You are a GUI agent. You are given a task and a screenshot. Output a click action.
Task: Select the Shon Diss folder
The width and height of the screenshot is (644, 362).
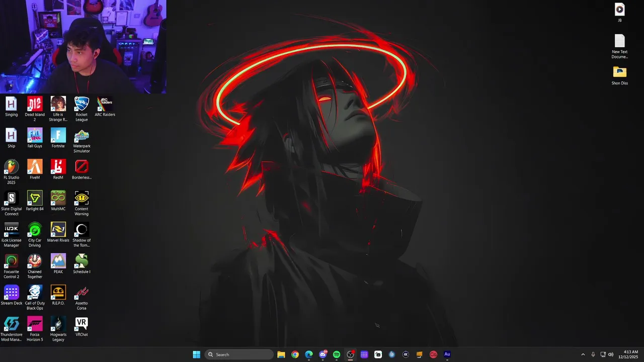[x=619, y=75]
